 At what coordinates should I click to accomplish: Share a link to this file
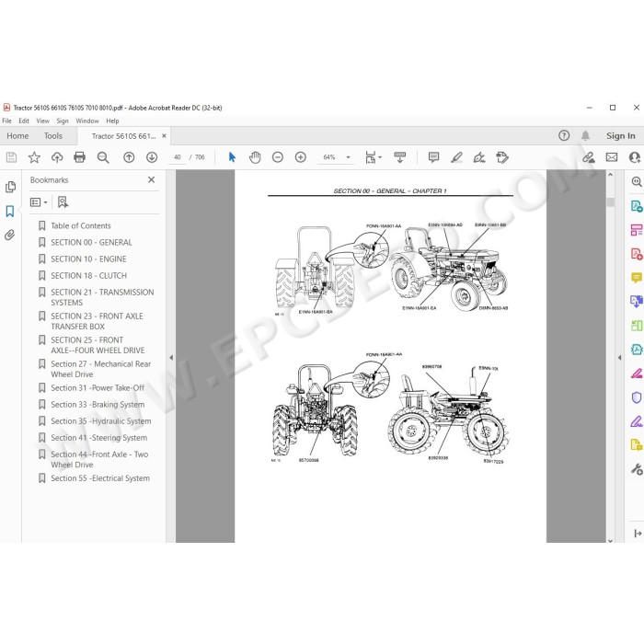589,157
